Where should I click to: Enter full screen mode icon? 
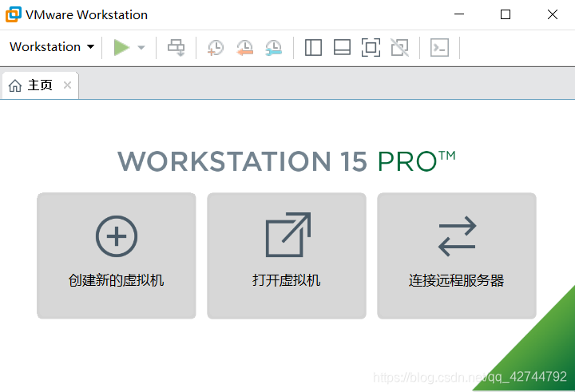371,48
